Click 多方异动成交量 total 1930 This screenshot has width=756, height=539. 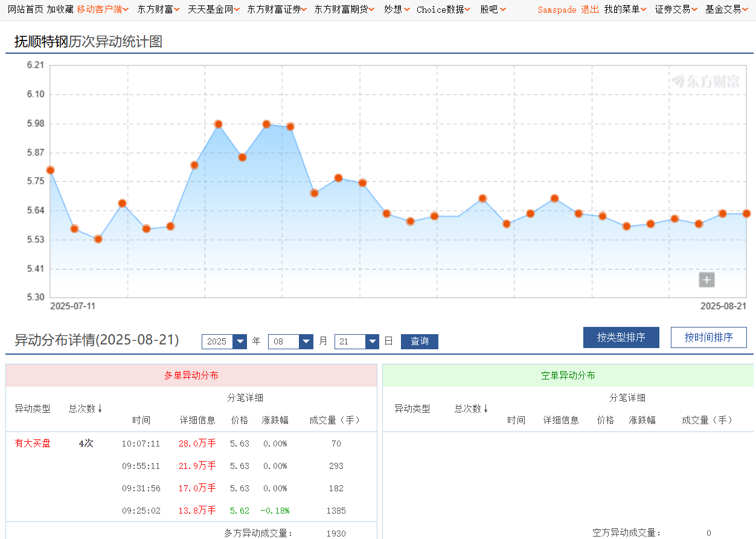pyautogui.click(x=336, y=534)
